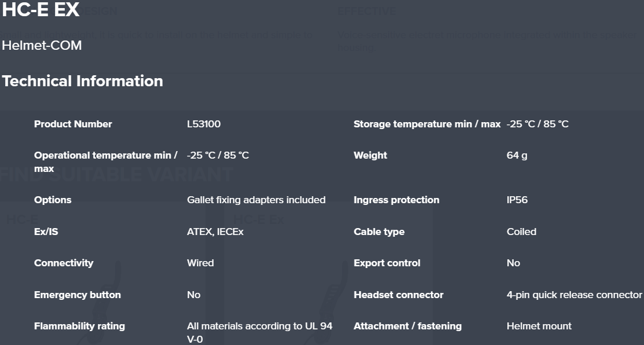
Task: Select the Helmet-COM subtitle text
Action: [x=42, y=45]
